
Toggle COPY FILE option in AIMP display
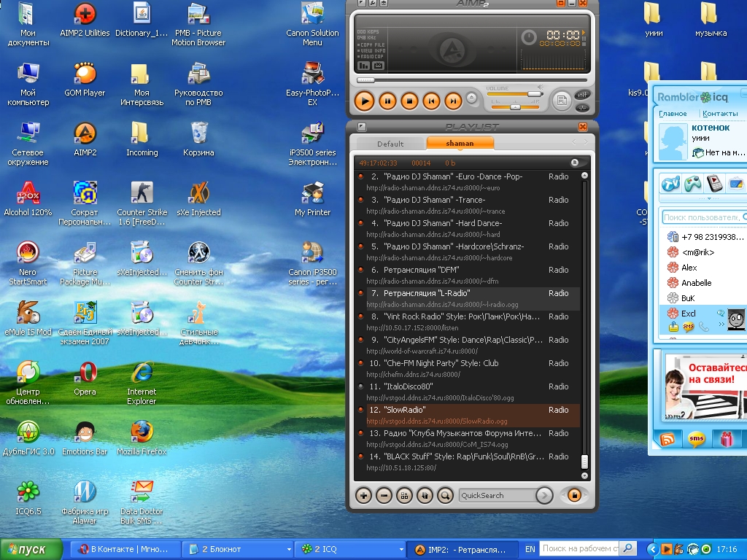[x=371, y=44]
